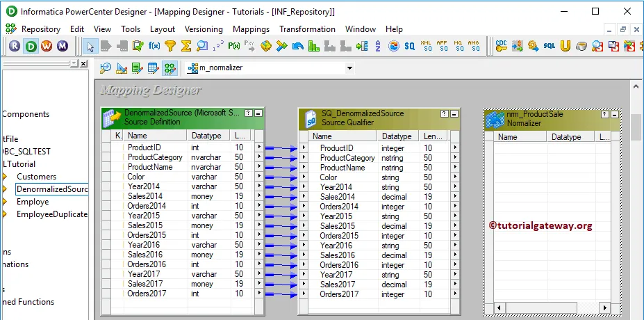The height and width of the screenshot is (320, 644).
Task: Add a Rank bar-chart transformation
Action: tap(314, 46)
